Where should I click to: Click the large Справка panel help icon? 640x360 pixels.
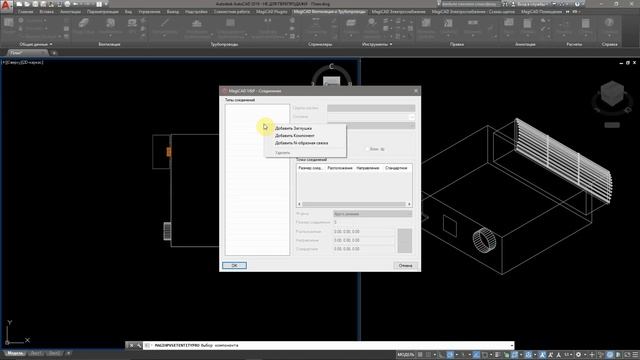pos(609,23)
